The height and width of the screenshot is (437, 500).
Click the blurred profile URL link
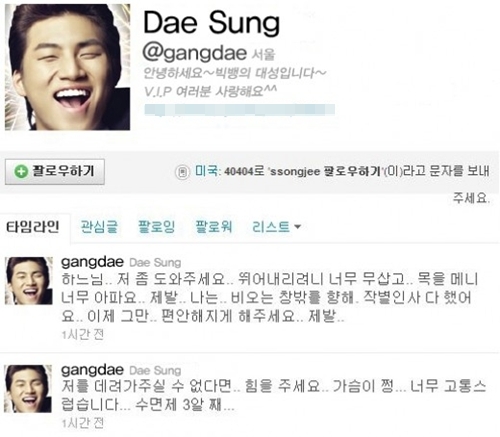239,110
